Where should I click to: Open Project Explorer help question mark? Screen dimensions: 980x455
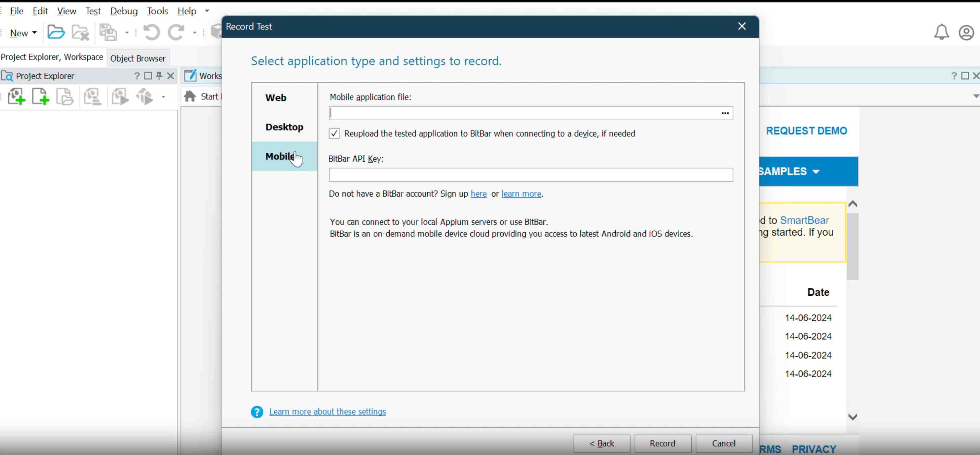(x=137, y=76)
